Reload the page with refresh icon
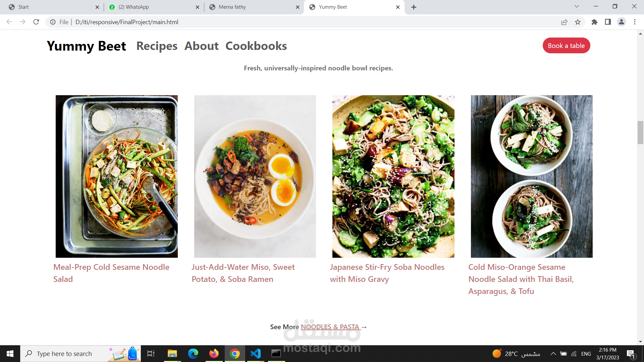This screenshot has height=362, width=644. tap(36, 22)
